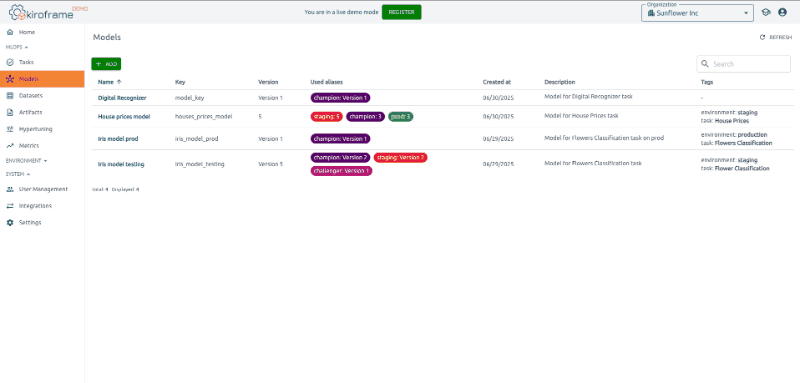Click the iris_model_prod key cell
800x383 pixels.
coord(196,139)
